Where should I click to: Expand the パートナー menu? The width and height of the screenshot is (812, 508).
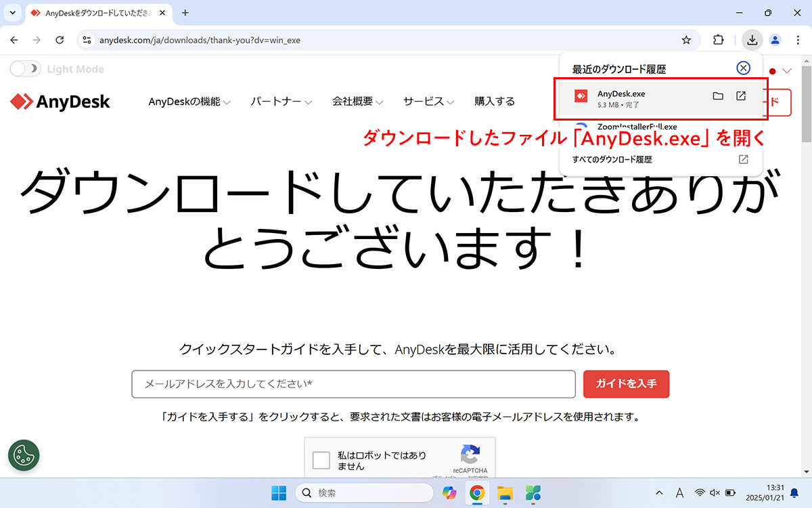pos(281,102)
